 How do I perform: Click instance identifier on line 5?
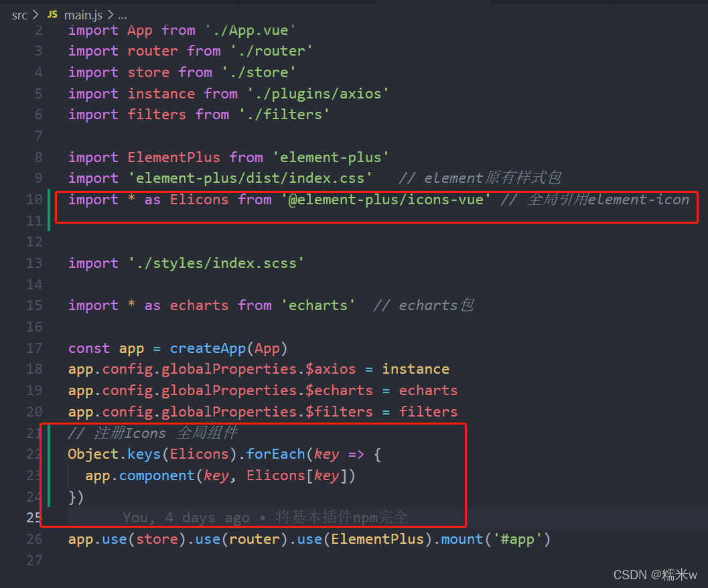click(x=161, y=94)
